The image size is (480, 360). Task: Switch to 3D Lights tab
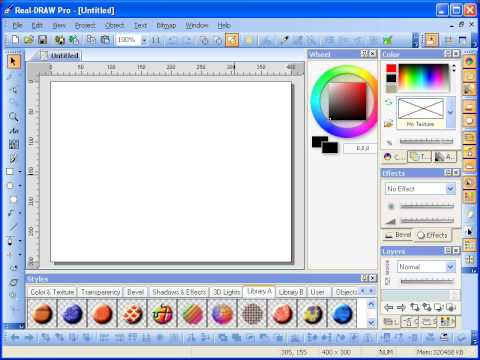(226, 292)
